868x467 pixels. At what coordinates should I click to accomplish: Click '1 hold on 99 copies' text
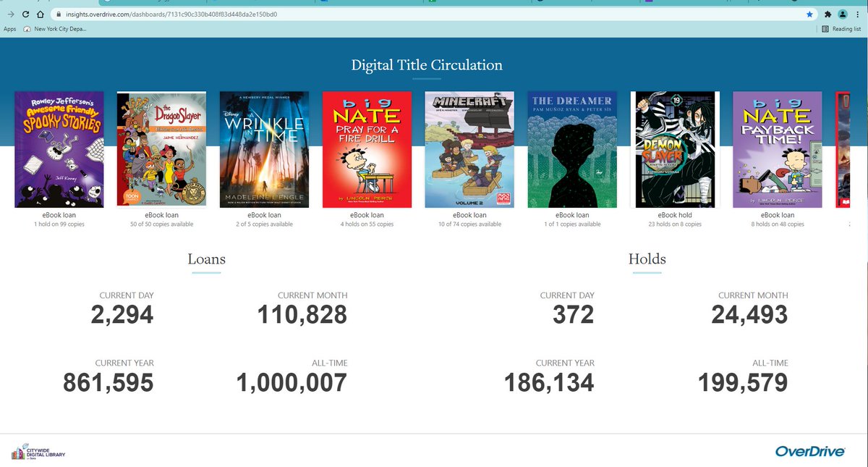[59, 224]
